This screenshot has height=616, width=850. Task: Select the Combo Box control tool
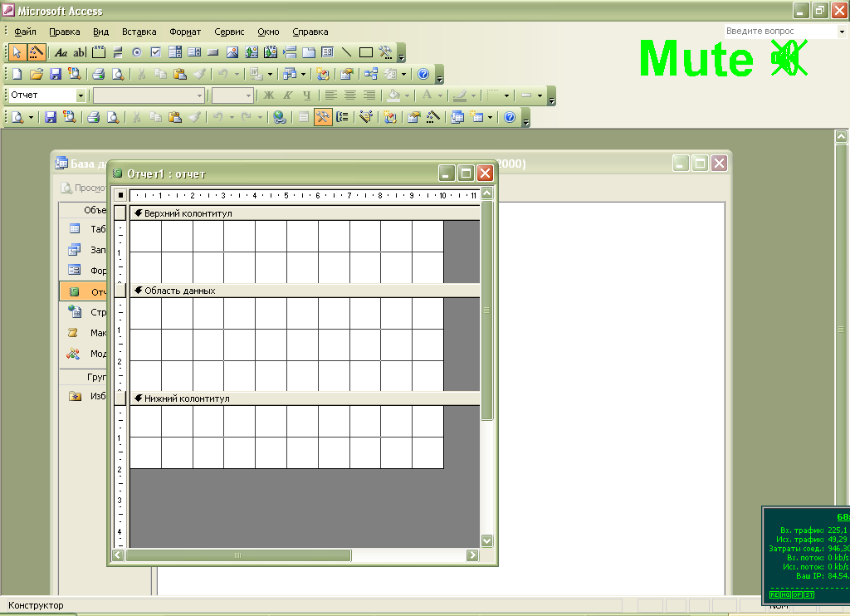click(174, 52)
